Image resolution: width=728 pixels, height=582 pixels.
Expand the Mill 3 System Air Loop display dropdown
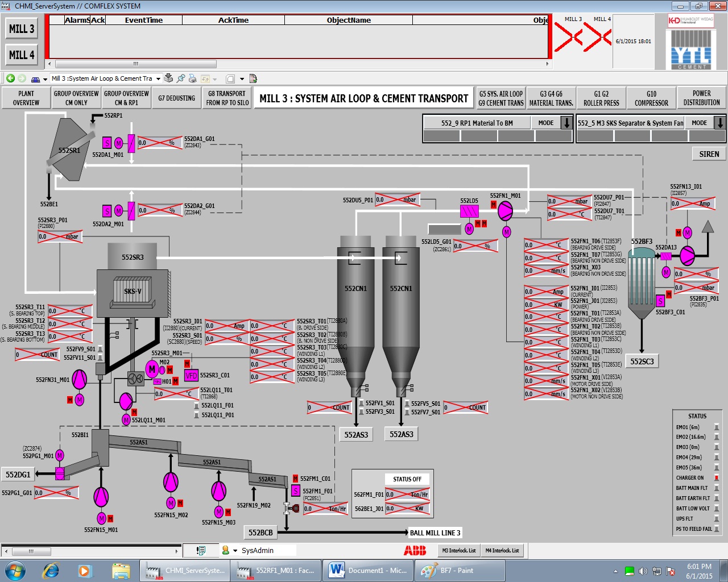158,79
